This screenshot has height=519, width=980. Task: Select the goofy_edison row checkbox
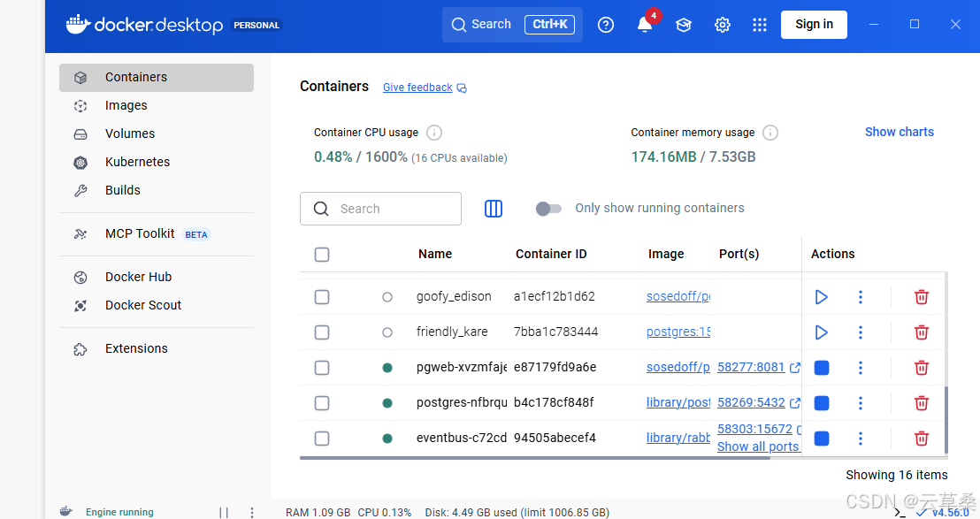click(x=322, y=297)
